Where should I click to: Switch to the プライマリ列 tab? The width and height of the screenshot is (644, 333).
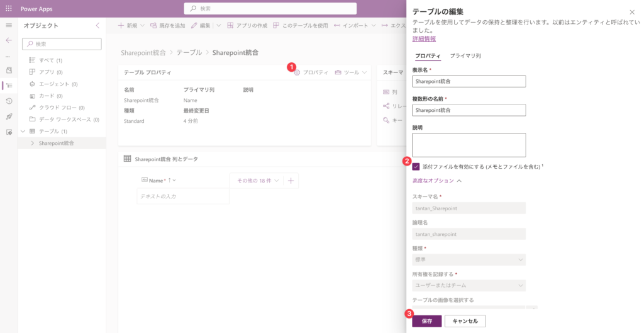click(465, 56)
